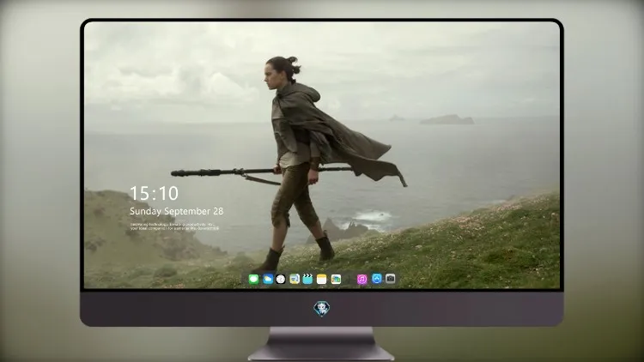Open the Maps app icon in the dock
The image size is (644, 362).
[x=295, y=280]
